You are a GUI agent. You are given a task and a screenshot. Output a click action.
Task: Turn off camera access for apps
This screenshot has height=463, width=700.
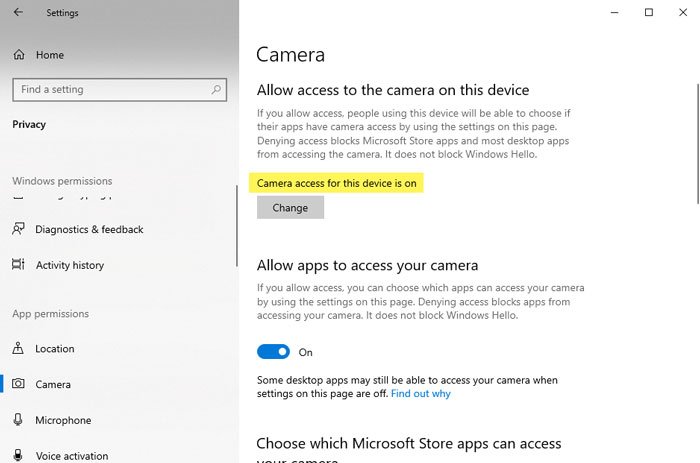point(273,352)
